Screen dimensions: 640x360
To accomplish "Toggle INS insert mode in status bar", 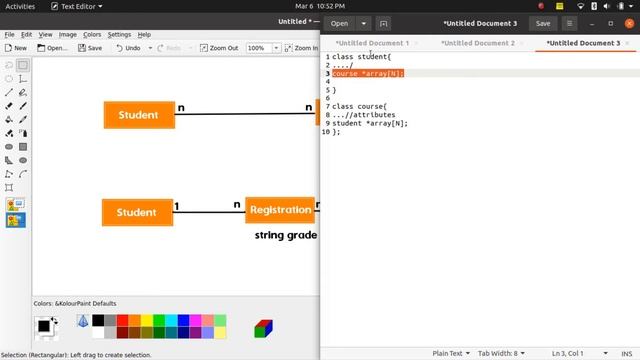I will 627,353.
